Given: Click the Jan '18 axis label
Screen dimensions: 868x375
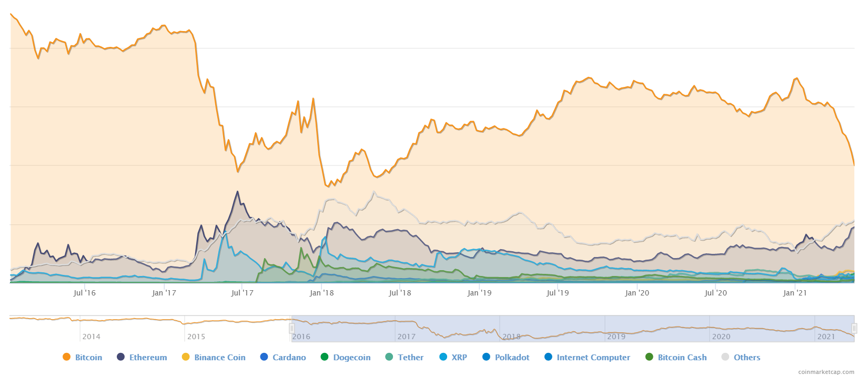Looking at the screenshot, I should (x=321, y=293).
